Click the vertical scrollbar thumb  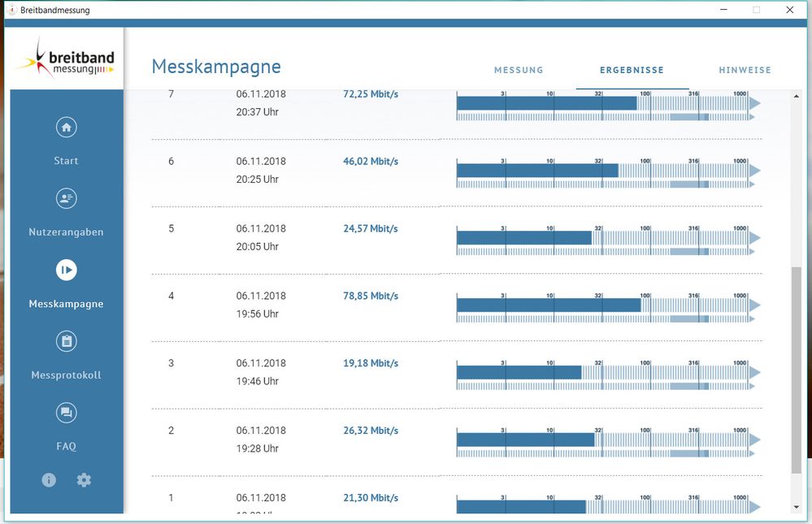(796, 370)
